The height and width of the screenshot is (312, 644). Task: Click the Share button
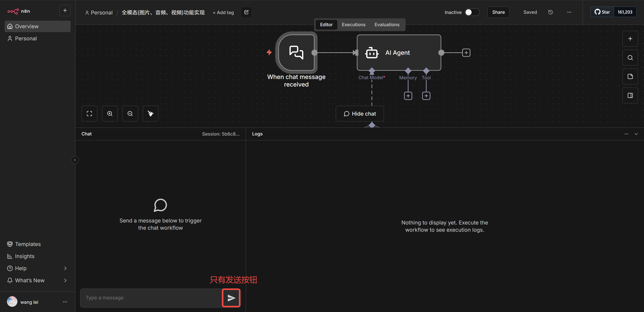tap(498, 12)
